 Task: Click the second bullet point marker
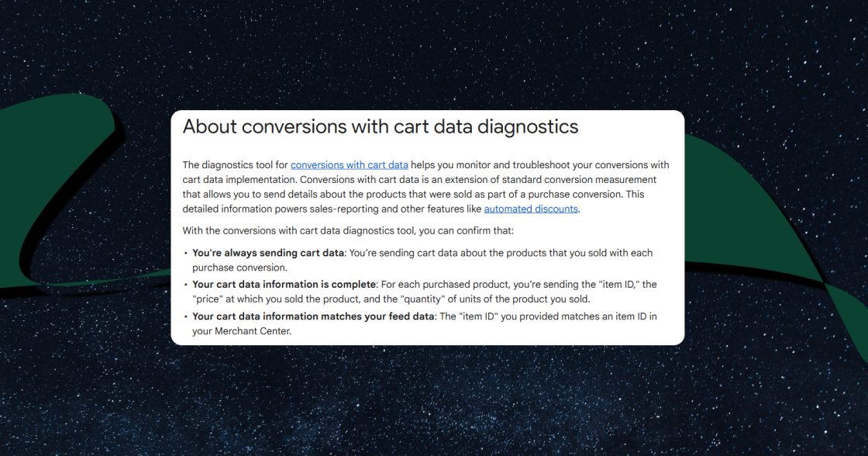click(185, 285)
